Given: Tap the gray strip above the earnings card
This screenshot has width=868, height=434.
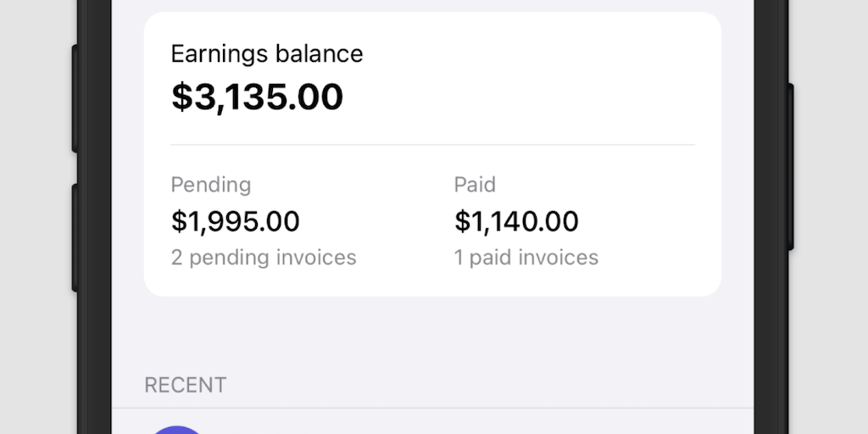Looking at the screenshot, I should [x=432, y=5].
